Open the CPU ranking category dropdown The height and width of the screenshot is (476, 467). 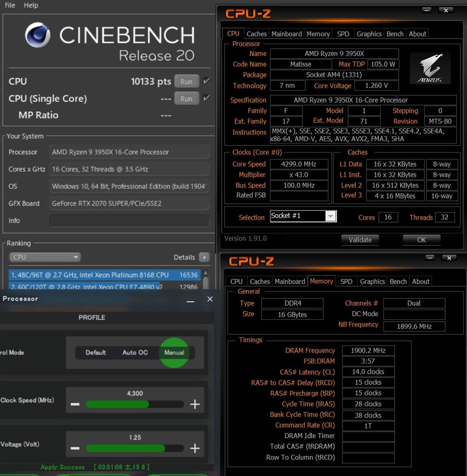click(x=44, y=257)
